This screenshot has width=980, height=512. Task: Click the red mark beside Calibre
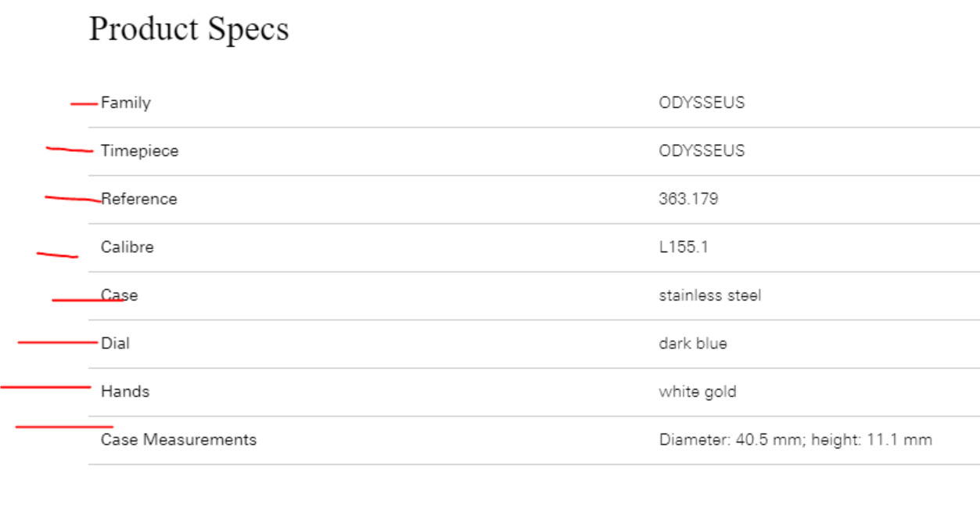pyautogui.click(x=57, y=254)
